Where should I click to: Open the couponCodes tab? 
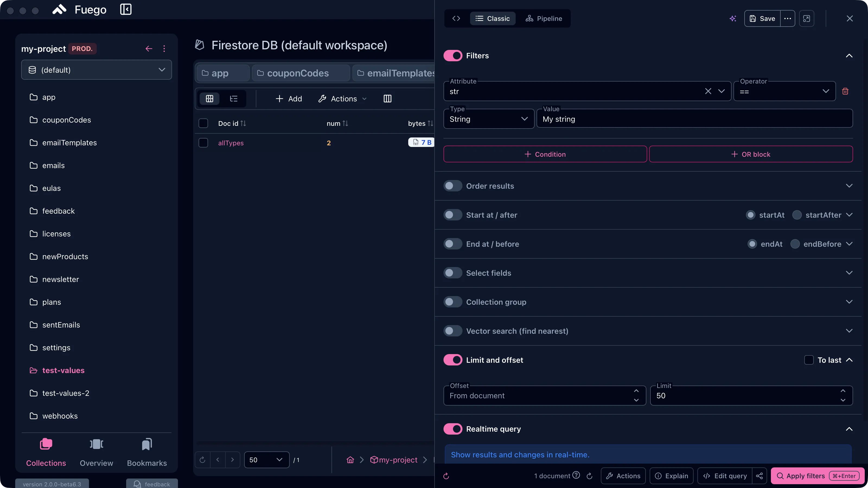click(x=301, y=73)
